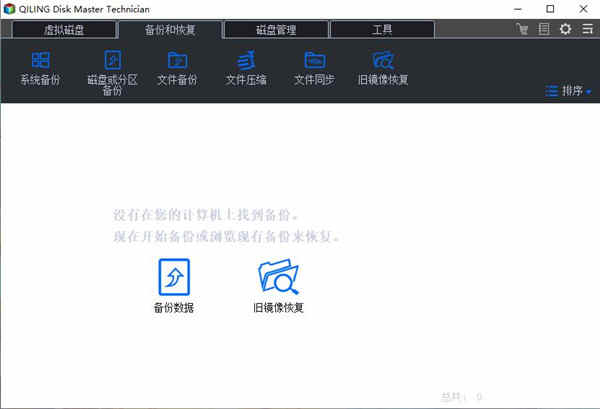This screenshot has height=409, width=600.
Task: Expand the 排序 sort dropdown
Action: [x=568, y=91]
